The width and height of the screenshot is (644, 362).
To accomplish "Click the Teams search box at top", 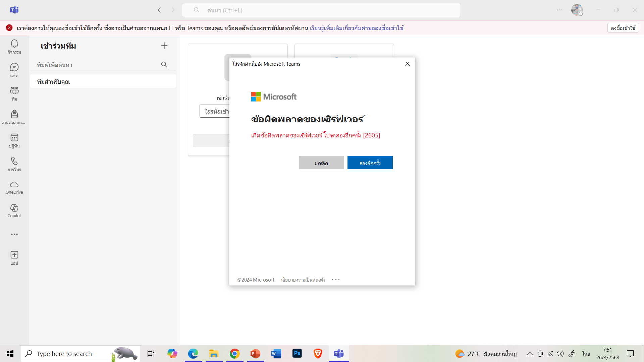I will 321,10.
